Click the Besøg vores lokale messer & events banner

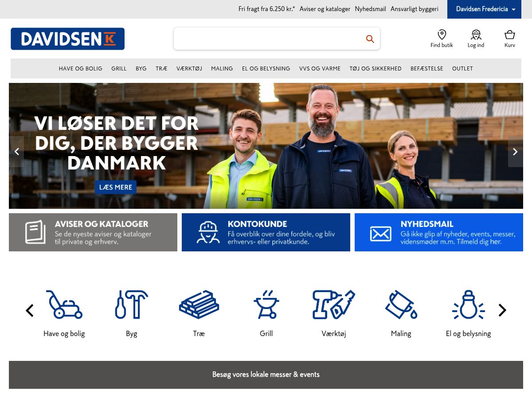click(x=266, y=375)
